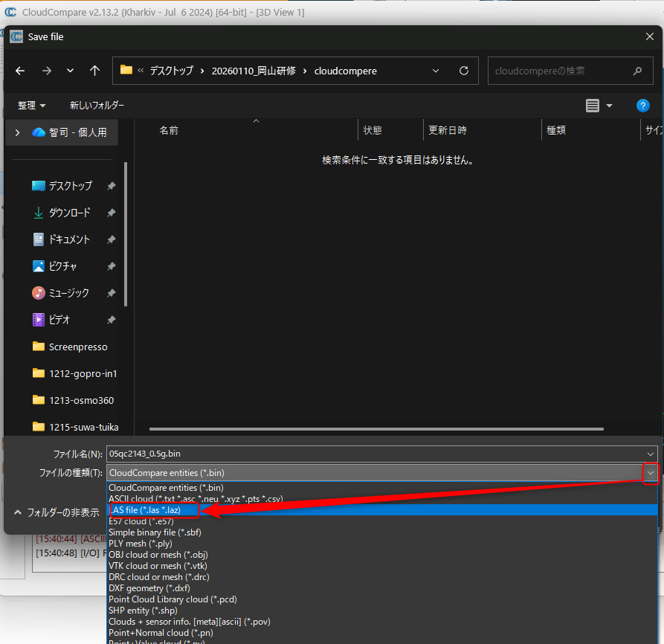Viewport: 664px width, 644px height.
Task: Open the help question mark icon
Action: point(642,106)
